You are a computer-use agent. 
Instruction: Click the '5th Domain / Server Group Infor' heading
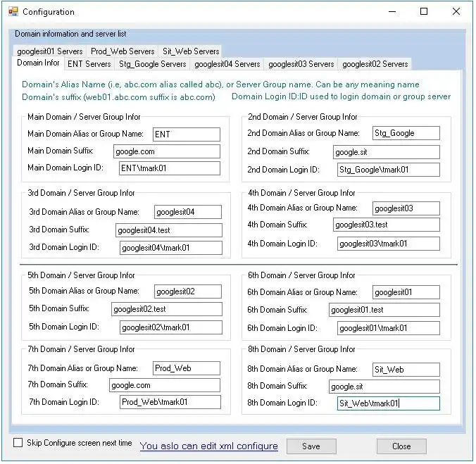coord(81,275)
